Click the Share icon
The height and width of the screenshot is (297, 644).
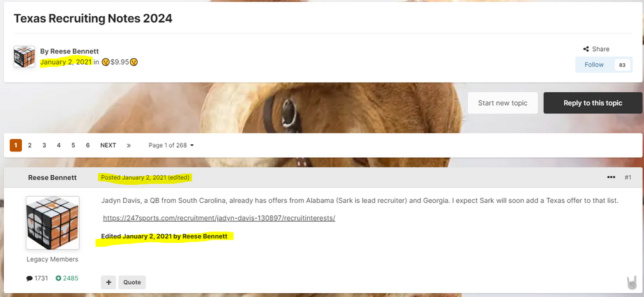(x=586, y=49)
